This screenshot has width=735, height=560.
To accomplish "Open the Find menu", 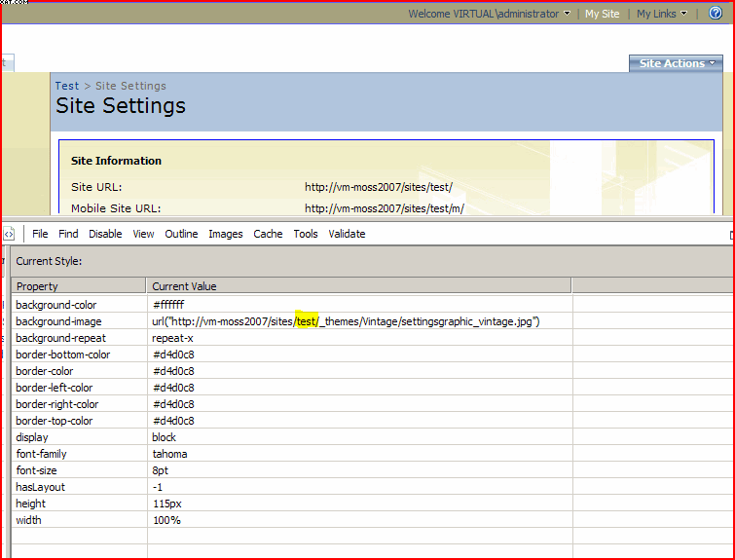I will (68, 234).
